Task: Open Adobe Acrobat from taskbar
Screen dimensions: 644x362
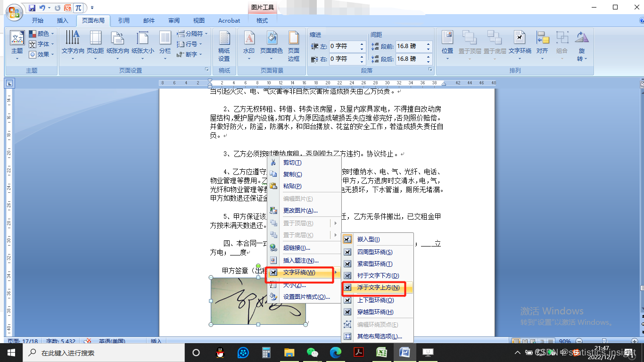Action: (358, 352)
